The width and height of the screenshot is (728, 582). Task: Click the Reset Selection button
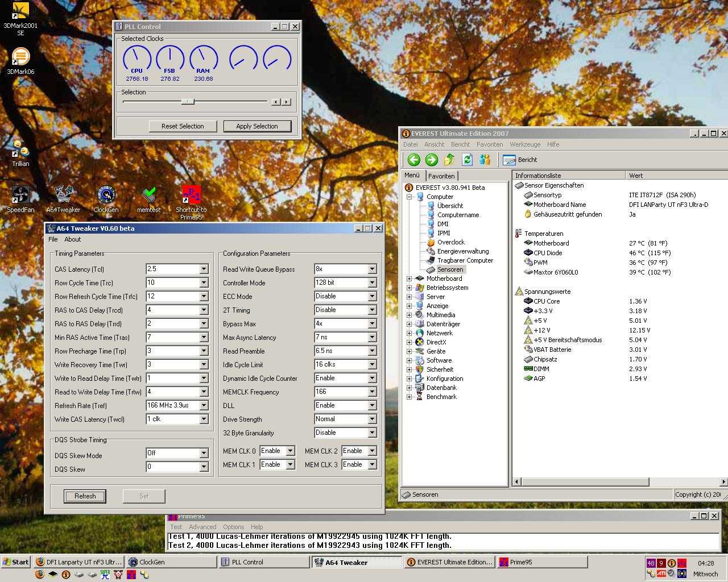[183, 126]
